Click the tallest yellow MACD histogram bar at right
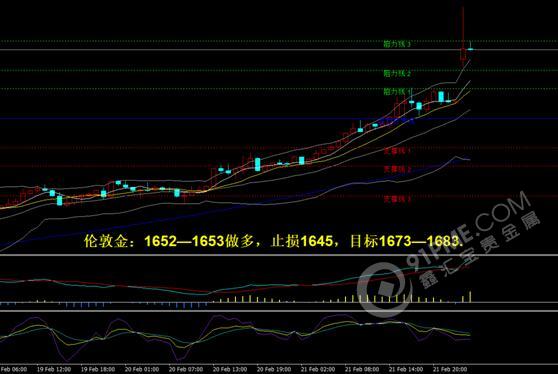This screenshot has height=374, width=558. coord(470,297)
